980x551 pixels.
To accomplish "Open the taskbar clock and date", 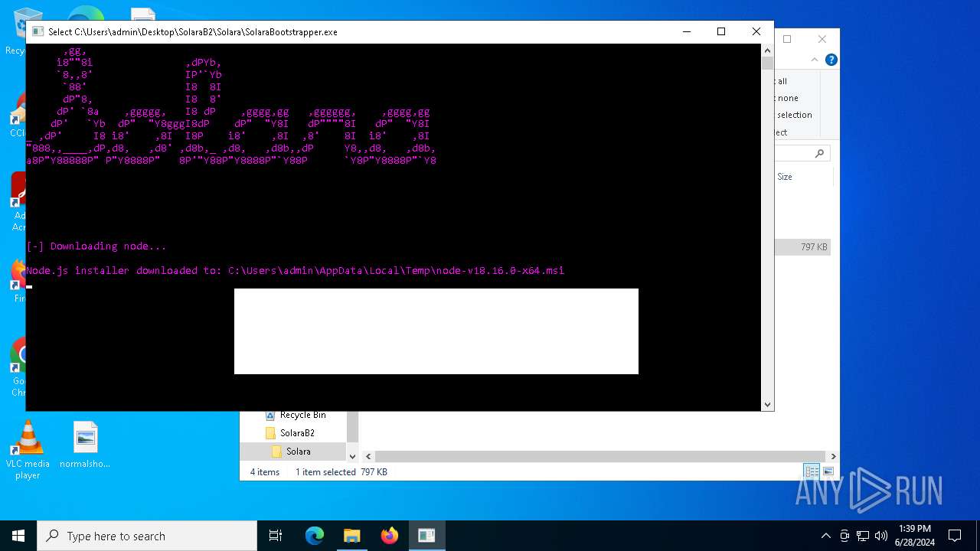I will [x=915, y=536].
